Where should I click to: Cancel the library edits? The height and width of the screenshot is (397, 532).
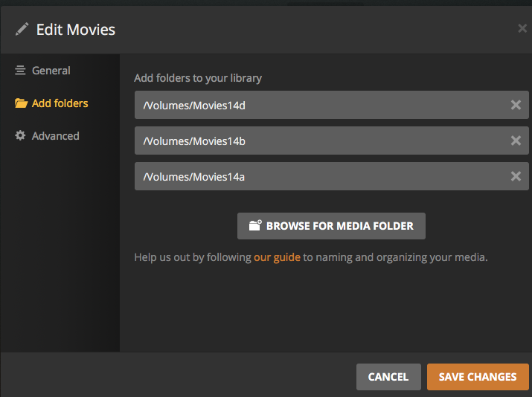(388, 377)
